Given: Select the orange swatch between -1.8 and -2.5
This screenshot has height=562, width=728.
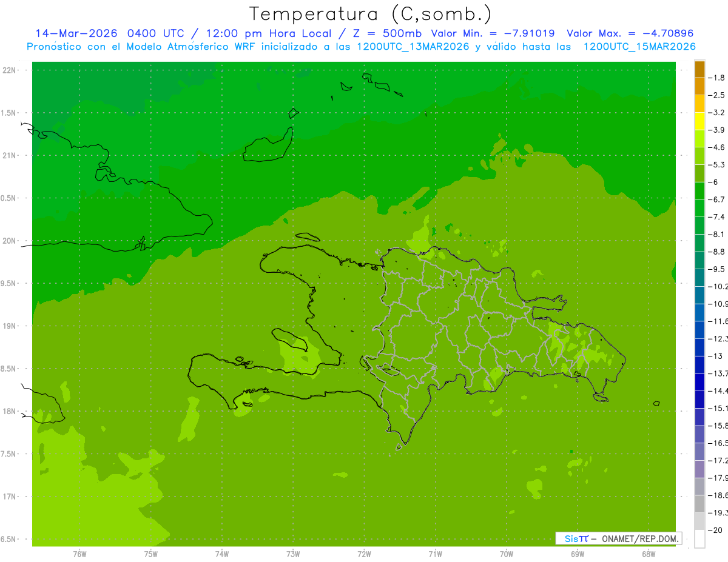Looking at the screenshot, I should (699, 86).
